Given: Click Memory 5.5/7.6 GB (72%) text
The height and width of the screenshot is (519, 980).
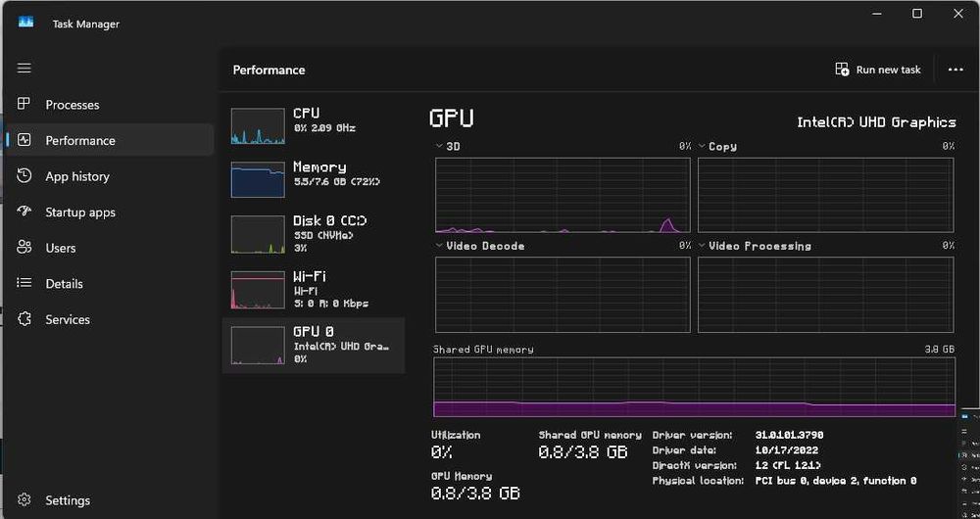Looking at the screenshot, I should [336, 182].
